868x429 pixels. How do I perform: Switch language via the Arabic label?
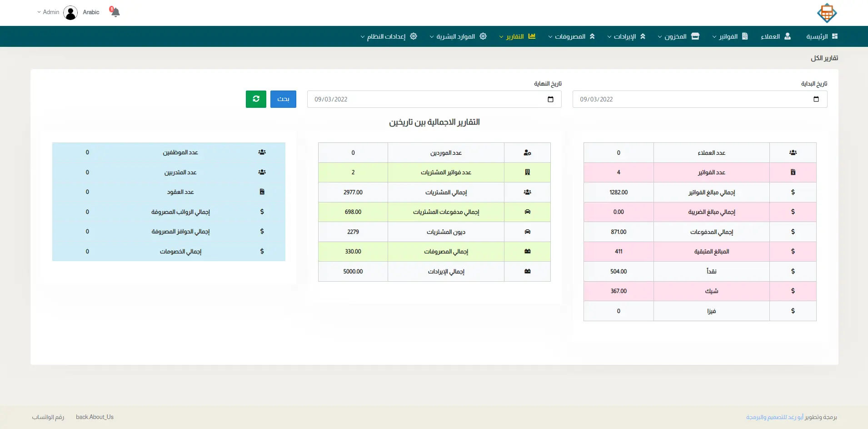(x=91, y=12)
